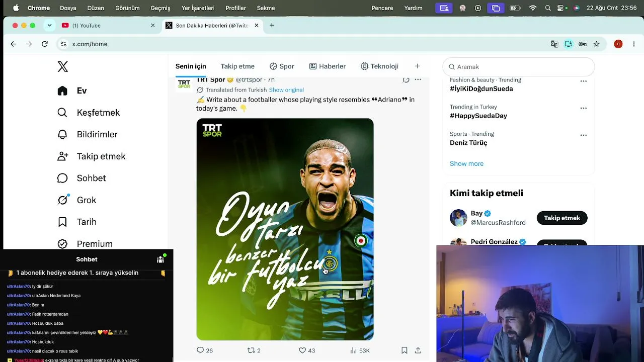Viewport: 644px width, 362px height.
Task: Open the Geçmiş menu in menu bar
Action: click(x=160, y=8)
